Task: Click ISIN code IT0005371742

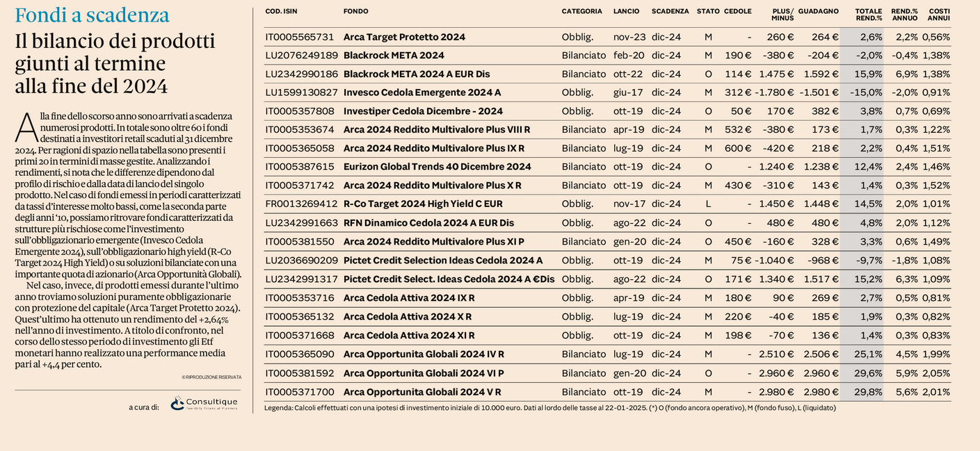Action: 300,186
